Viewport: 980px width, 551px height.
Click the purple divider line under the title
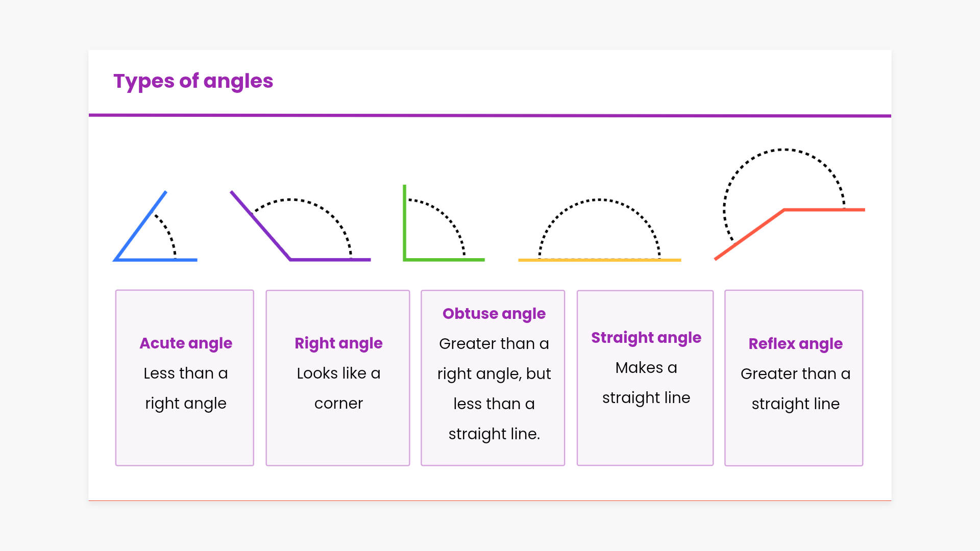point(489,116)
